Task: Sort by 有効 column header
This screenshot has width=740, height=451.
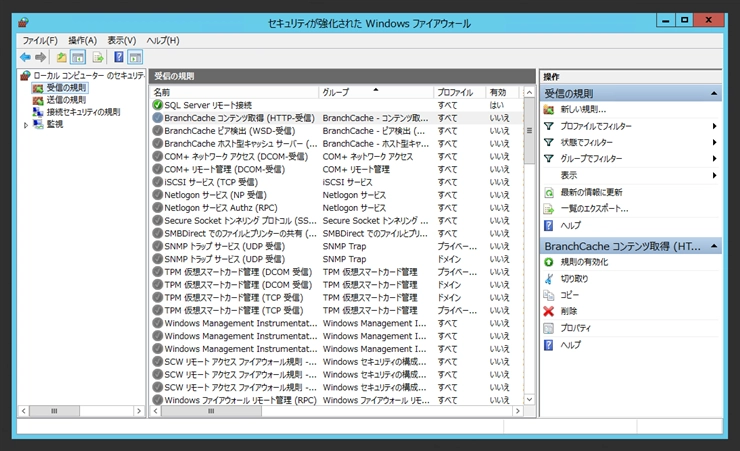Action: [502, 92]
